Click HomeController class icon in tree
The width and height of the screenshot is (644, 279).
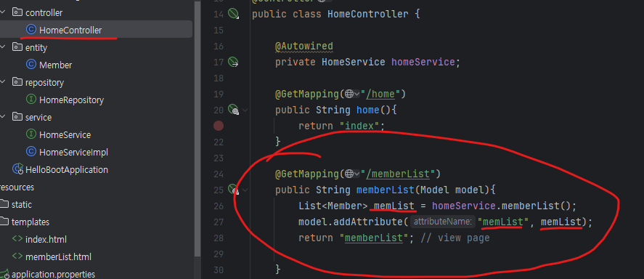(x=30, y=30)
